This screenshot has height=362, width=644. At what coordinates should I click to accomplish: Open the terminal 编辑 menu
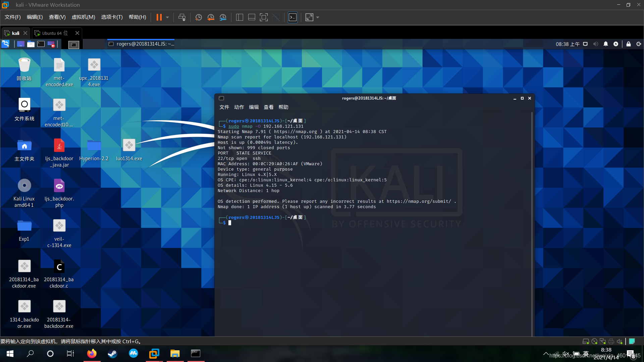[254, 107]
